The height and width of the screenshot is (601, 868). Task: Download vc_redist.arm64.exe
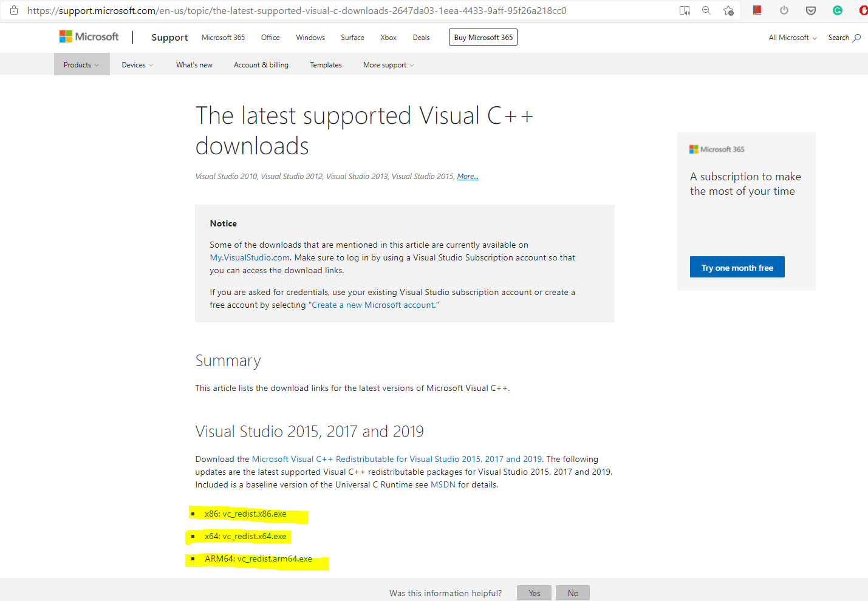pyautogui.click(x=275, y=559)
